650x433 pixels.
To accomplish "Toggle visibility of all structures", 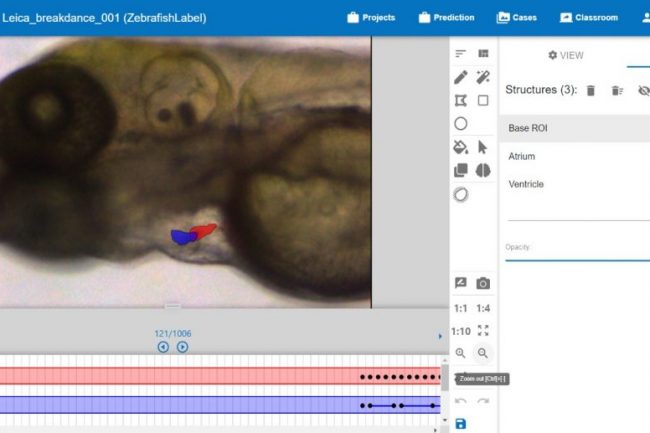I will click(x=643, y=90).
